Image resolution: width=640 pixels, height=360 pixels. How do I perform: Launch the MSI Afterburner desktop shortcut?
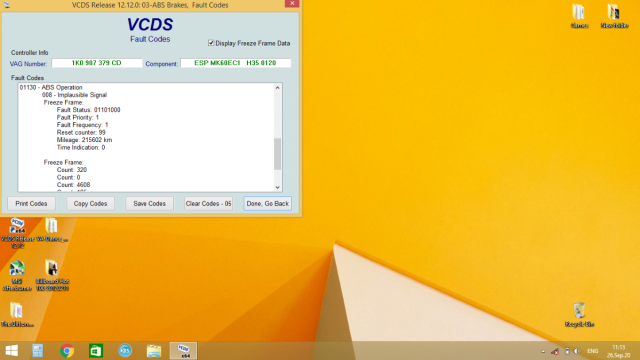coord(17,276)
